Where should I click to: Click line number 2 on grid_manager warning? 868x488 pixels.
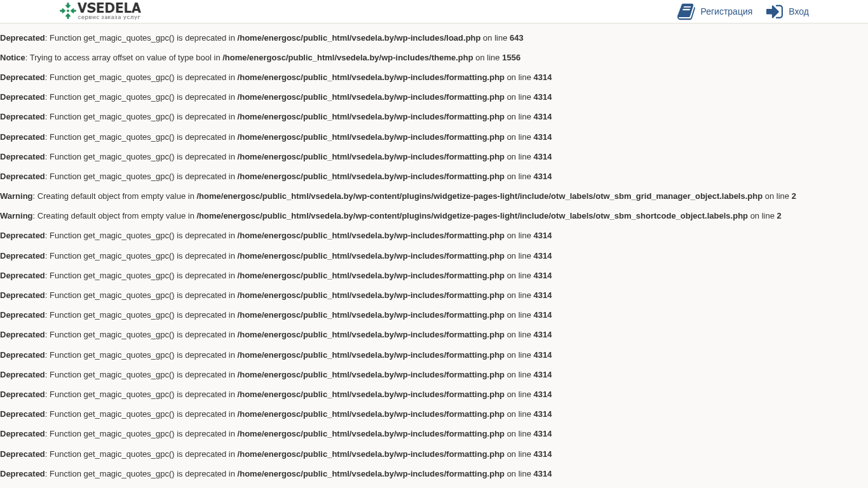pos(794,196)
